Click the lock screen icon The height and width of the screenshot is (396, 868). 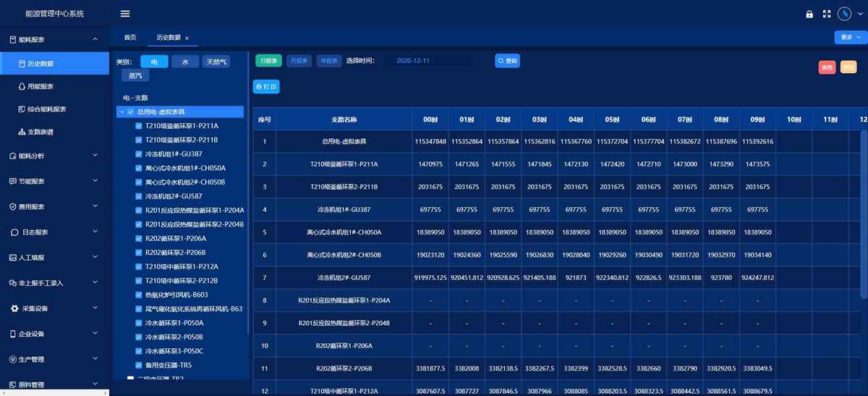pos(809,14)
